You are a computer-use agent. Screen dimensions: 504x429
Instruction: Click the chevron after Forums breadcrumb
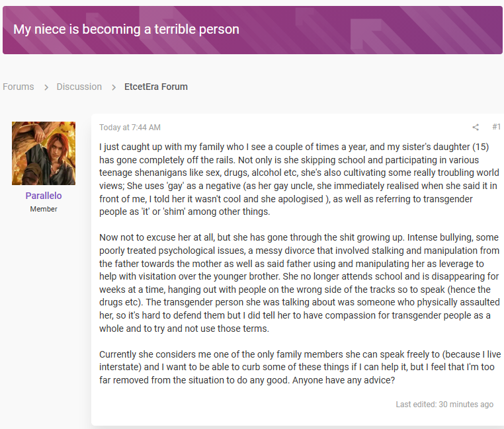pyautogui.click(x=46, y=87)
